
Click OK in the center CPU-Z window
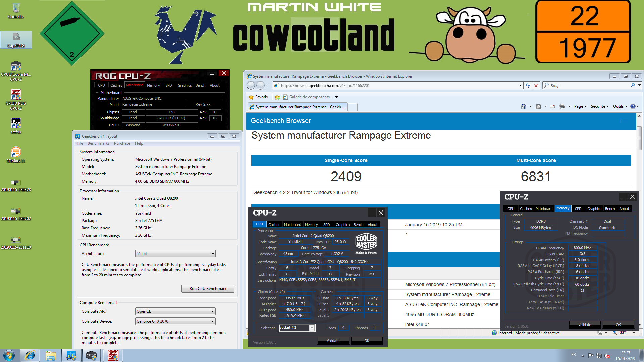pyautogui.click(x=367, y=341)
